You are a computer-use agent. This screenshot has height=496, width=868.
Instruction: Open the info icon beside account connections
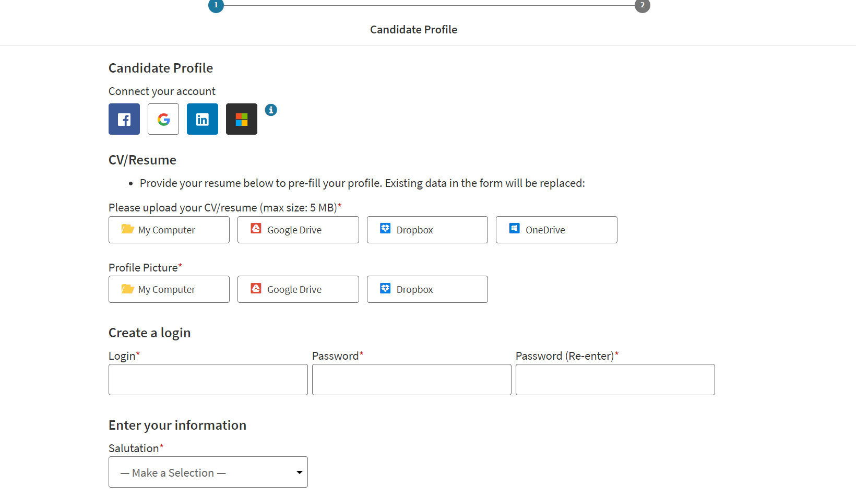pos(271,110)
